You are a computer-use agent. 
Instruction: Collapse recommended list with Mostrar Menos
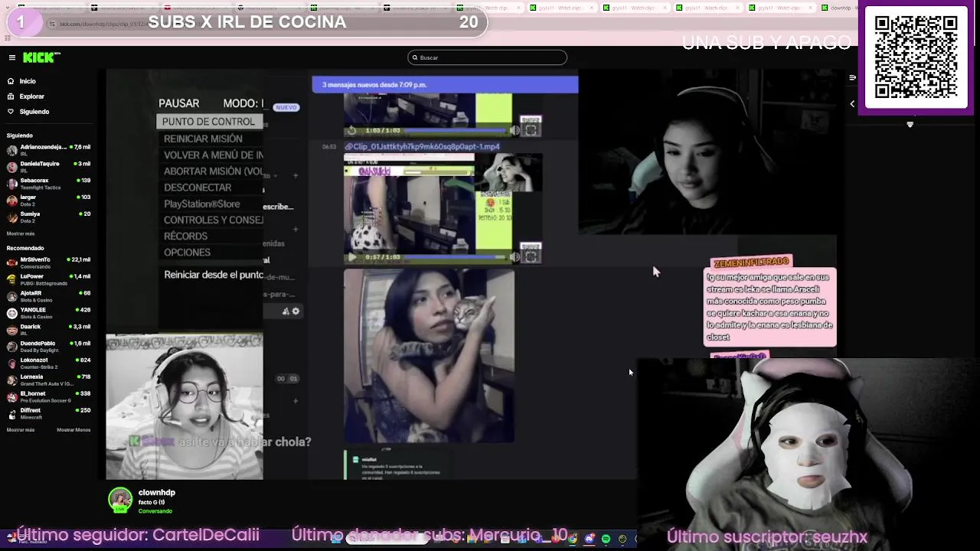(73, 430)
